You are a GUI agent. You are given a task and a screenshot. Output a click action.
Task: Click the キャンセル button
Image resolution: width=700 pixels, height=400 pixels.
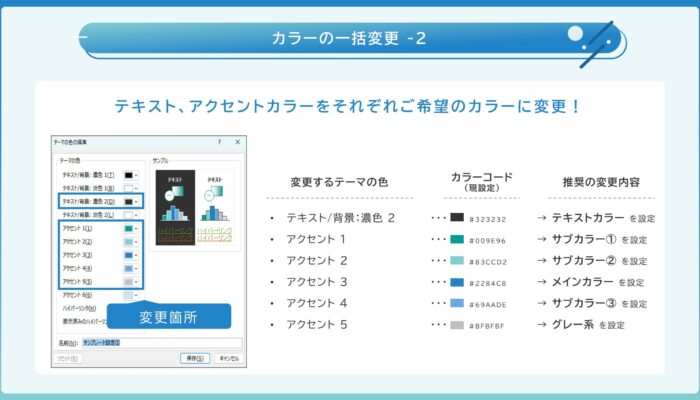pyautogui.click(x=229, y=358)
